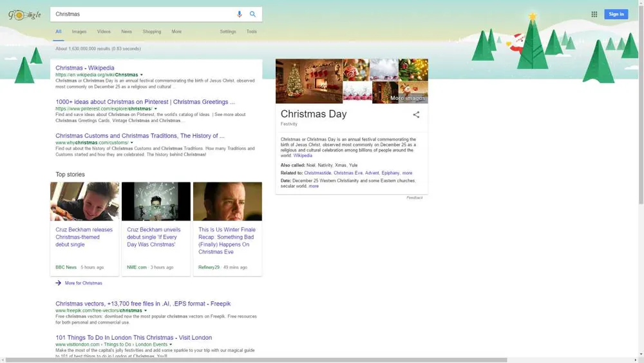Click inside the Christmas search input field
Viewport: 644px width, 363px height.
(x=142, y=14)
